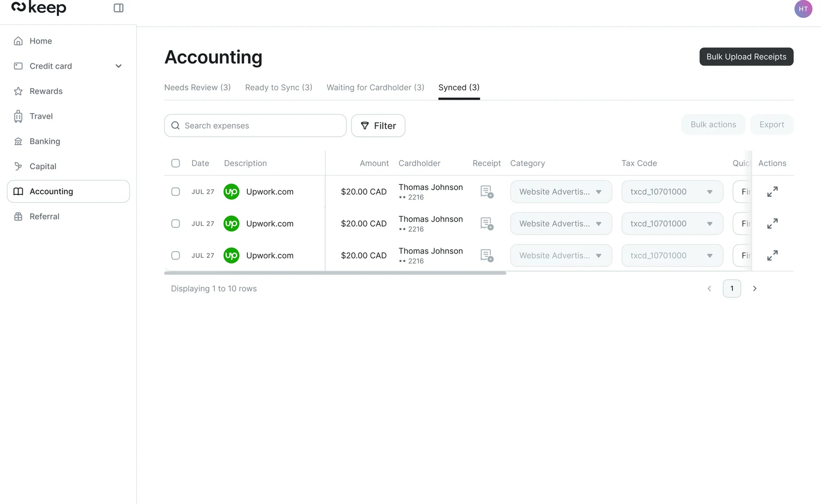Switch to Ready to Sync tab
821x504 pixels.
point(279,88)
